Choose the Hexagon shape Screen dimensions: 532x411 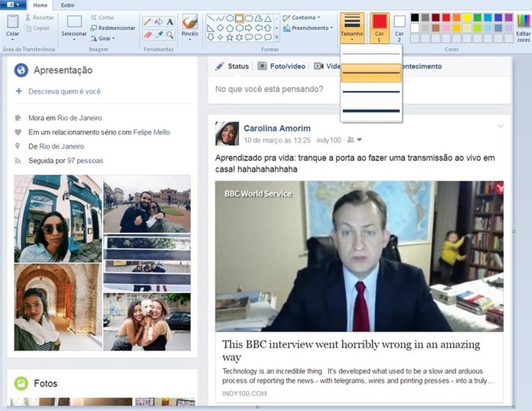point(239,28)
